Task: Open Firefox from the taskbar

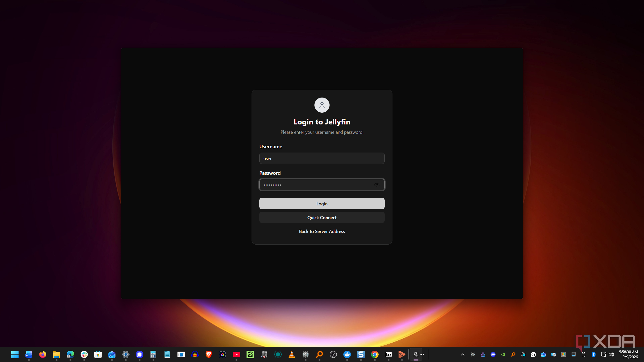Action: (x=43, y=354)
